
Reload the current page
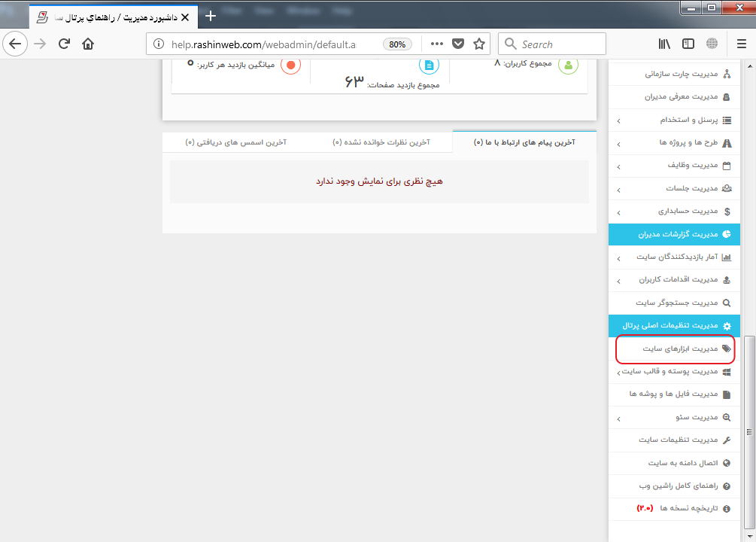click(x=64, y=44)
